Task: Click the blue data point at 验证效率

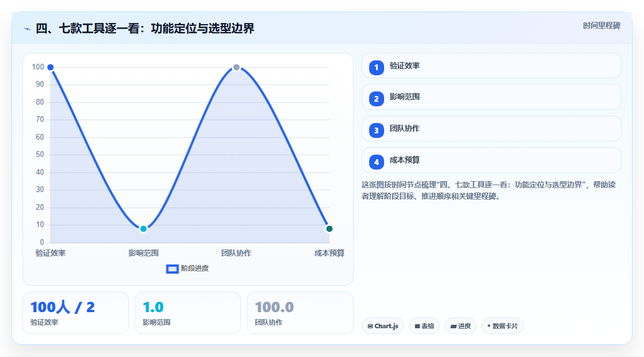Action: (51, 67)
